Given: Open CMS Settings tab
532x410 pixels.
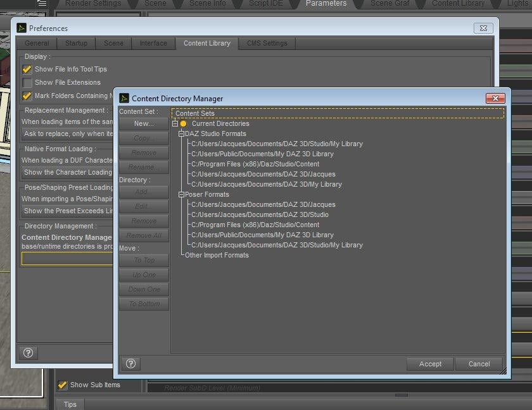Looking at the screenshot, I should tap(267, 44).
